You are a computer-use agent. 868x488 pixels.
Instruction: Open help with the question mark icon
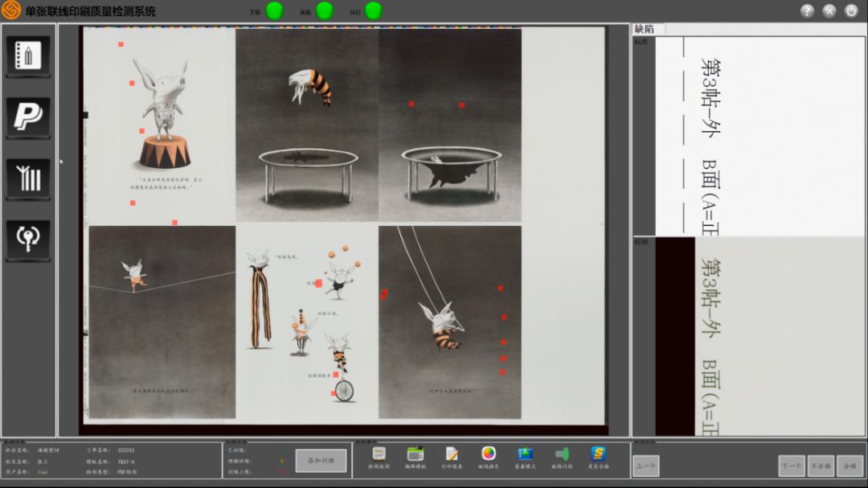point(807,10)
